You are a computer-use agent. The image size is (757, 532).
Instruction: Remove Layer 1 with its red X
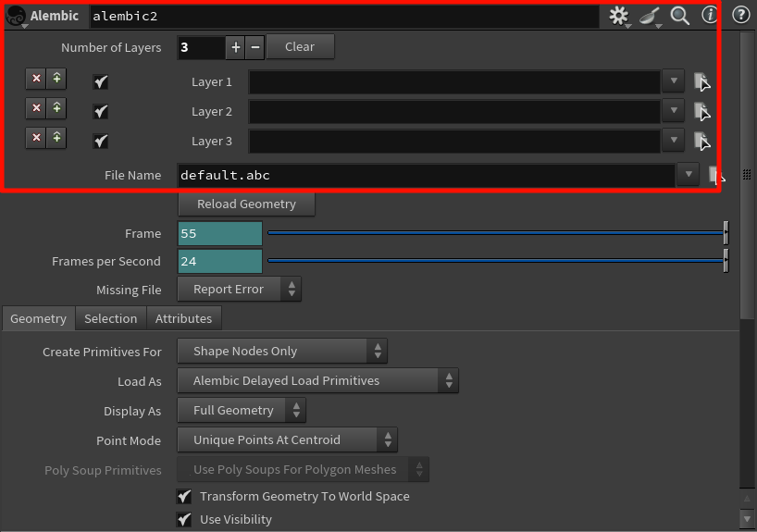36,79
